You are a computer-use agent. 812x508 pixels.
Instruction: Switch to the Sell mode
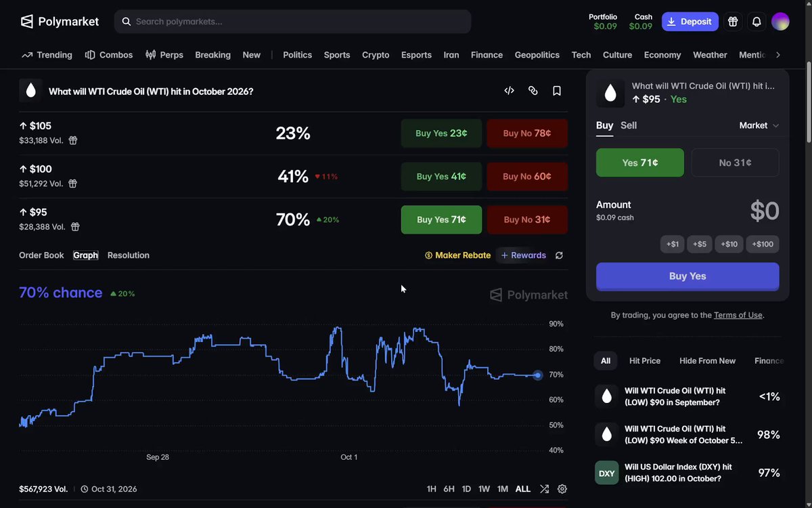[x=629, y=125]
